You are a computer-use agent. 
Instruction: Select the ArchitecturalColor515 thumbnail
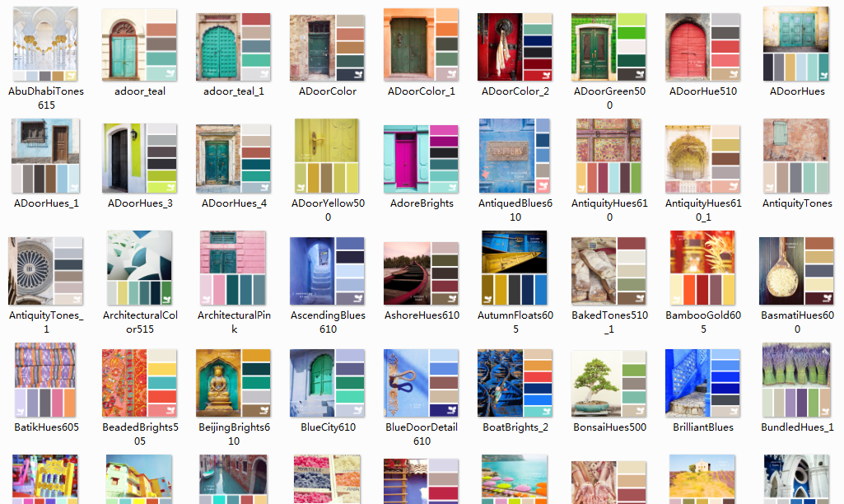point(139,268)
